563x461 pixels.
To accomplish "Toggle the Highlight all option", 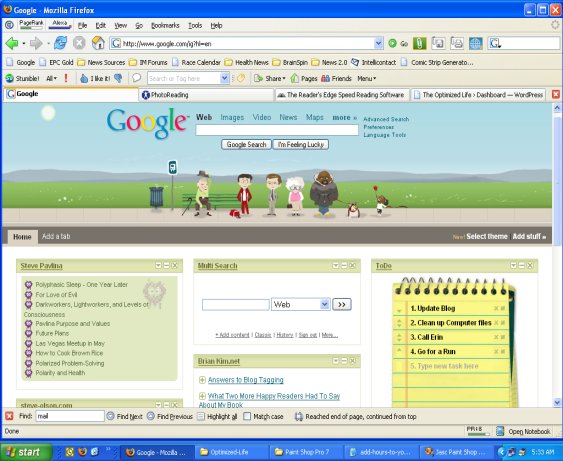I will click(x=217, y=416).
